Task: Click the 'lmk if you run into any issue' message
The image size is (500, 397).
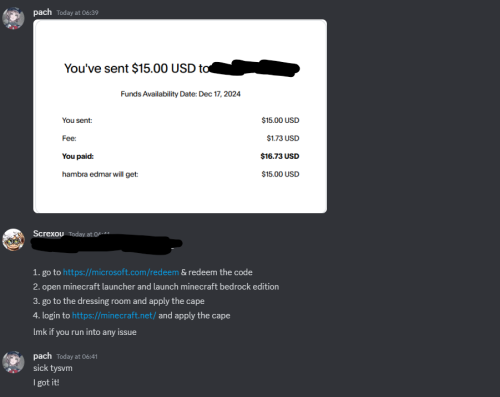Action: point(85,332)
